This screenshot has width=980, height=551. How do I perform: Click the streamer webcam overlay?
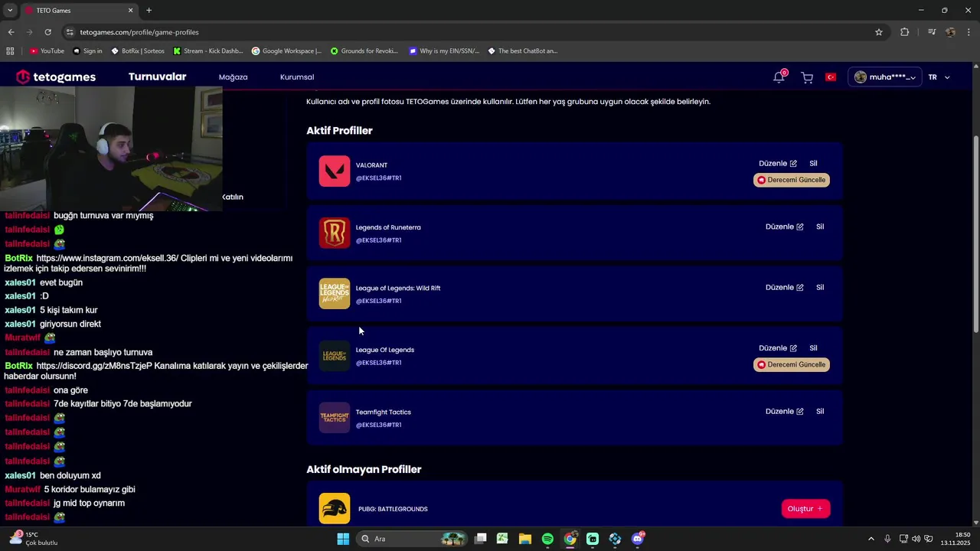111,148
